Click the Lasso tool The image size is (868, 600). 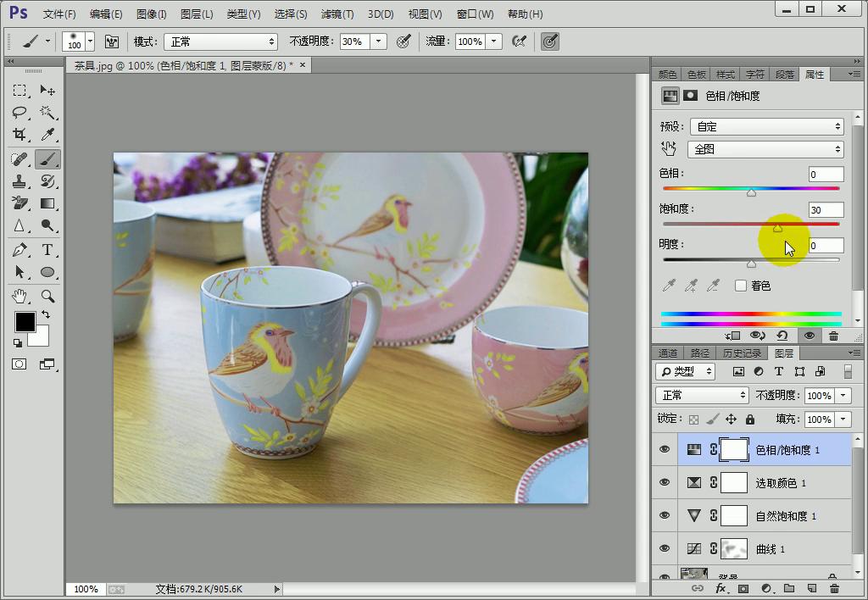pyautogui.click(x=19, y=112)
